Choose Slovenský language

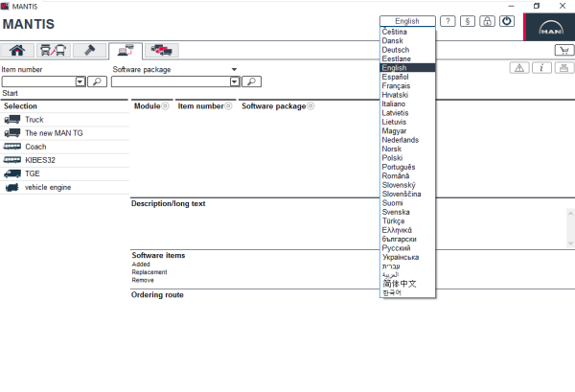(x=407, y=185)
